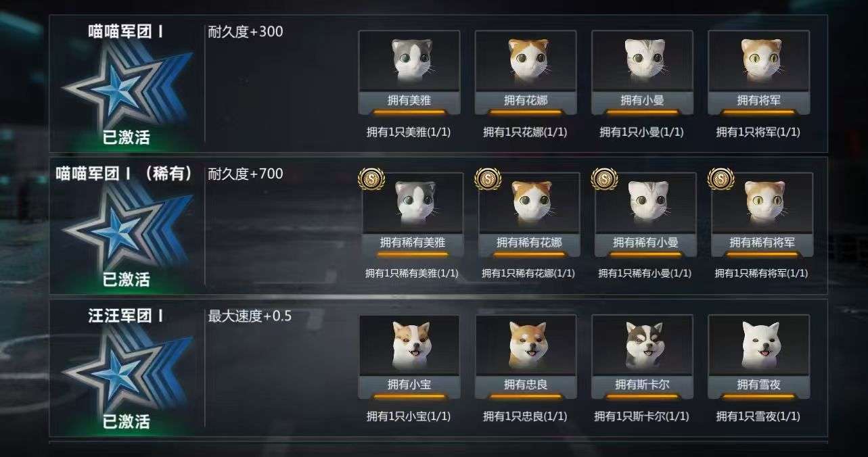This screenshot has height=457, width=868.
Task: Choose the 小曼 white cat icon
Action: 642,61
